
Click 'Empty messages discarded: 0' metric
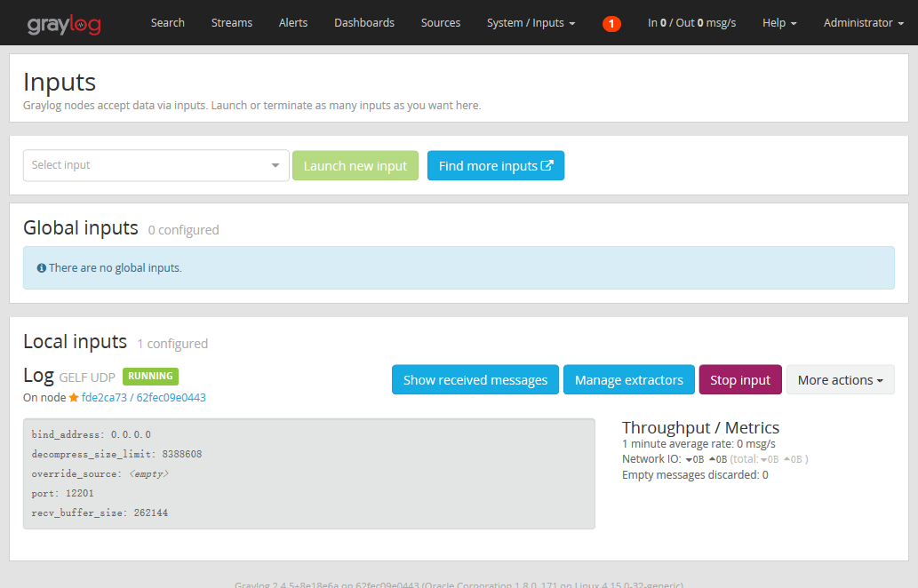point(695,474)
